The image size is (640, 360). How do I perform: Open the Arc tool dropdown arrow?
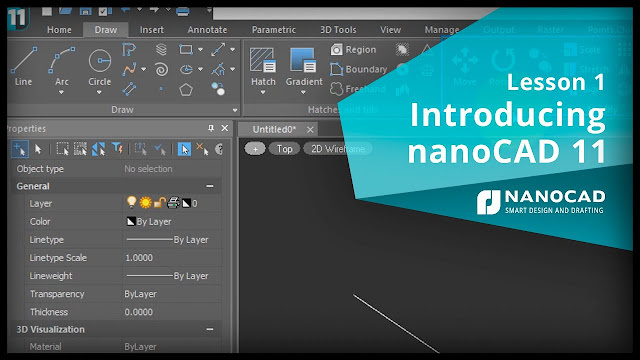[61, 93]
